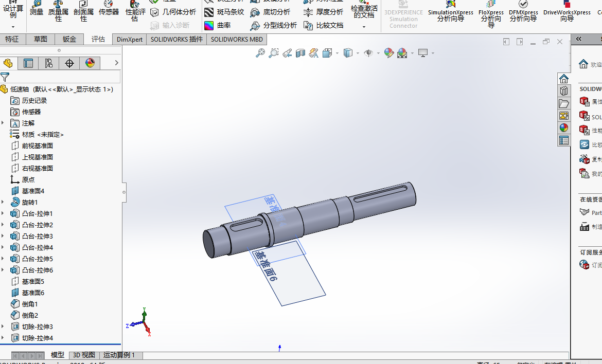Click the Previous View icon
The image size is (602, 364).
click(287, 53)
